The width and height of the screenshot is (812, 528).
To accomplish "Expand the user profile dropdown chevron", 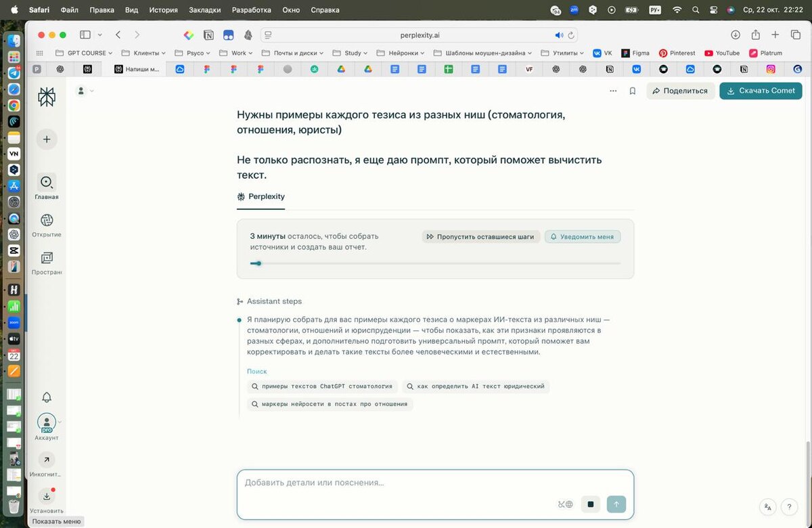I will click(x=92, y=91).
